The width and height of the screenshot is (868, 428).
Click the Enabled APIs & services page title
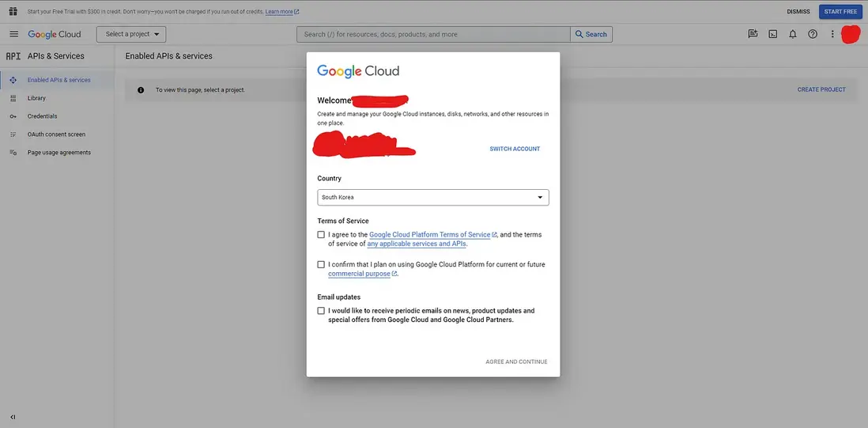[169, 56]
